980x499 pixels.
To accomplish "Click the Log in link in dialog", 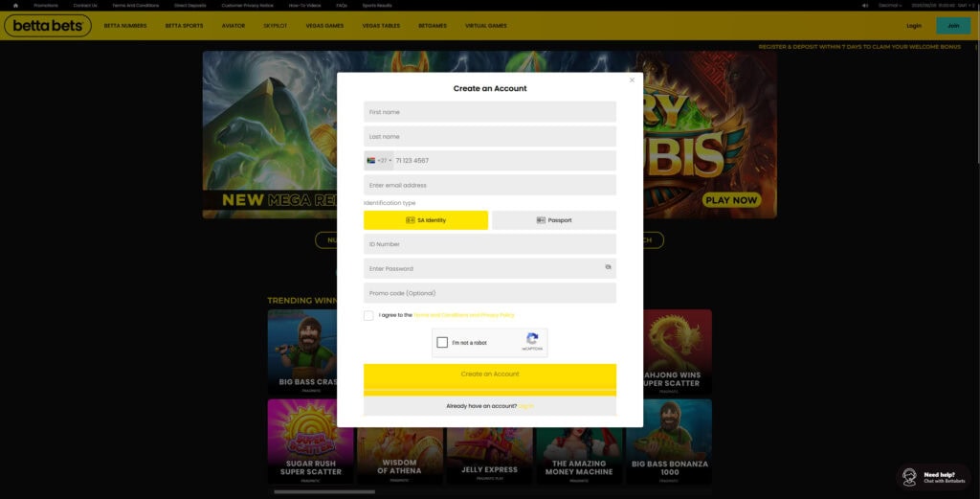I will click(525, 406).
